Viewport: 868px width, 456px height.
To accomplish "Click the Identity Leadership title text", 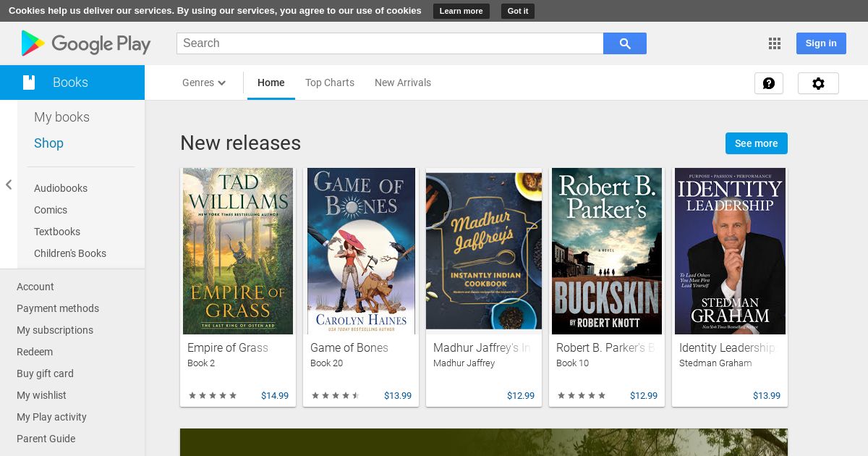I will point(727,348).
